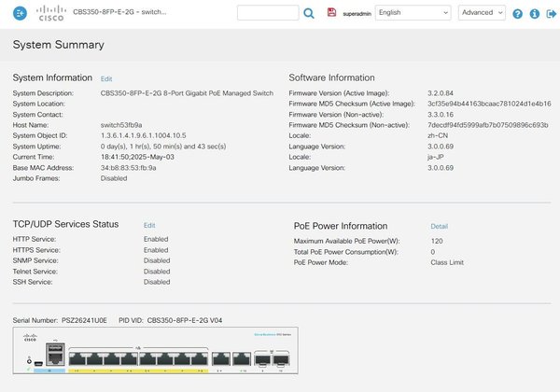The height and width of the screenshot is (392, 560).
Task: Select the Current Time value
Action: pyautogui.click(x=137, y=157)
